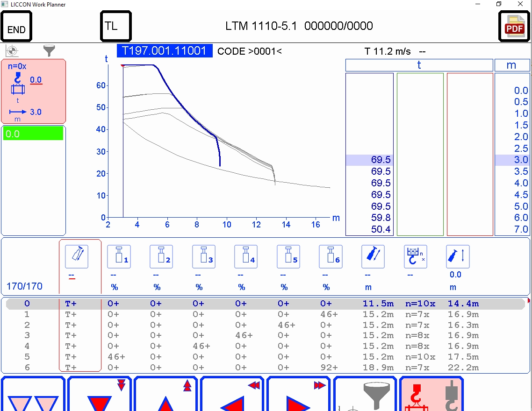The height and width of the screenshot is (411, 532).
Task: Click the radius arrow 3.0 value
Action: pos(36,112)
